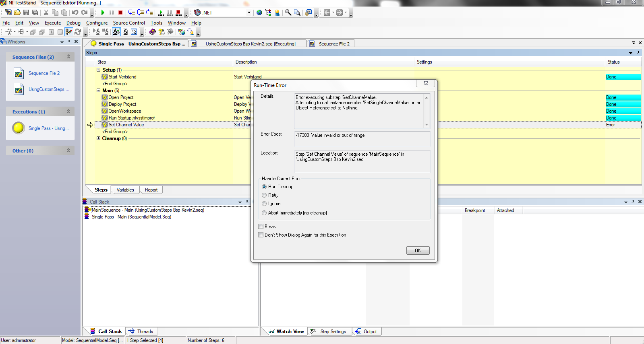Expand all with plus box toolbar icon

coord(51,32)
